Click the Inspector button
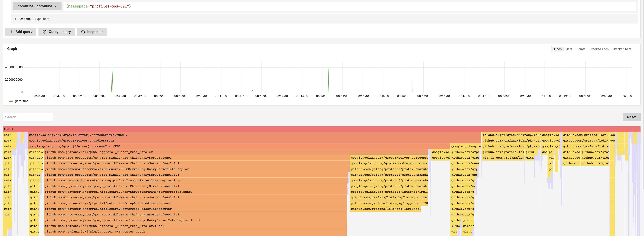 [92, 32]
